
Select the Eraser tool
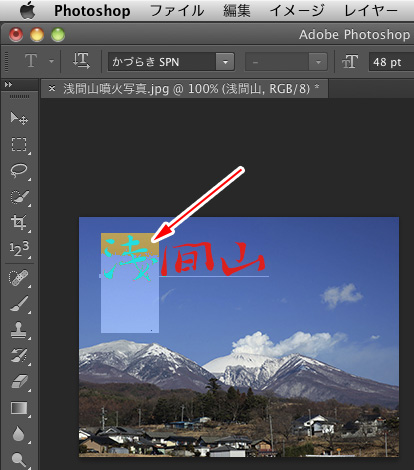pos(19,382)
